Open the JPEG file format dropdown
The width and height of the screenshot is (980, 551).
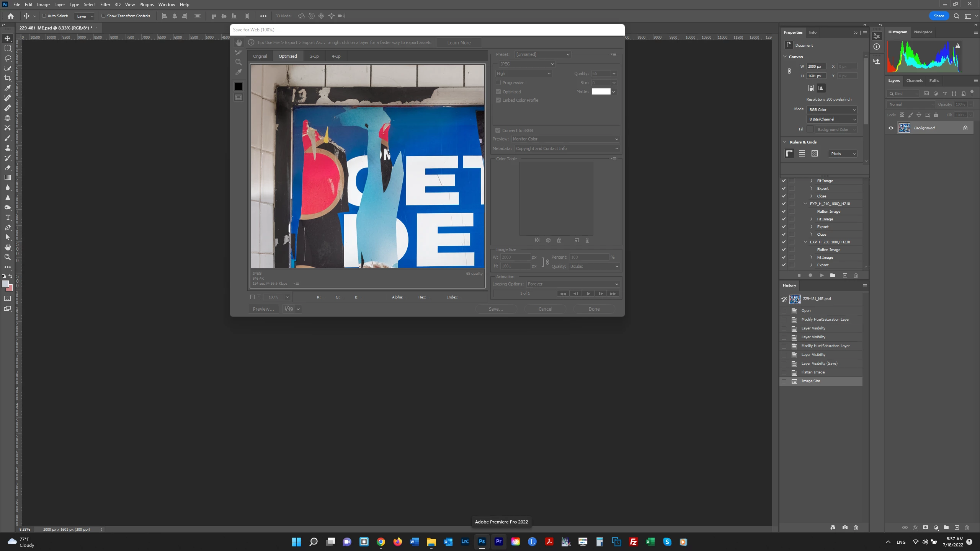tap(526, 64)
